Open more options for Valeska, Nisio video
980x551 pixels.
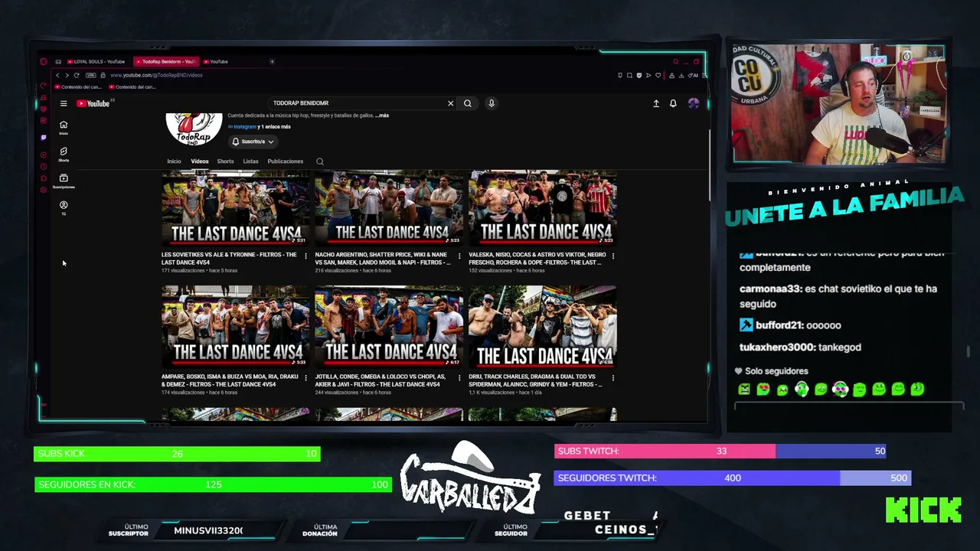(x=613, y=256)
